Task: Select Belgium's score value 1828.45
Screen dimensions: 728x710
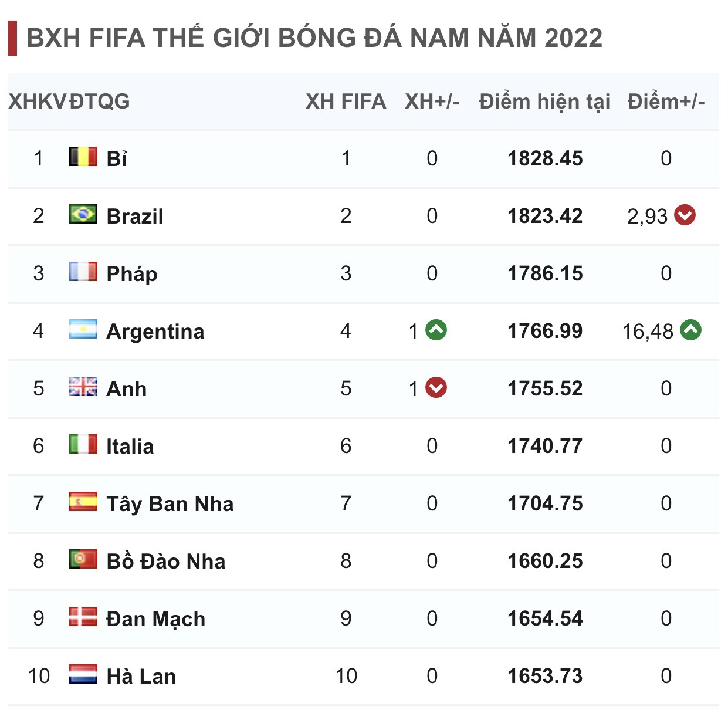Action: [545, 158]
